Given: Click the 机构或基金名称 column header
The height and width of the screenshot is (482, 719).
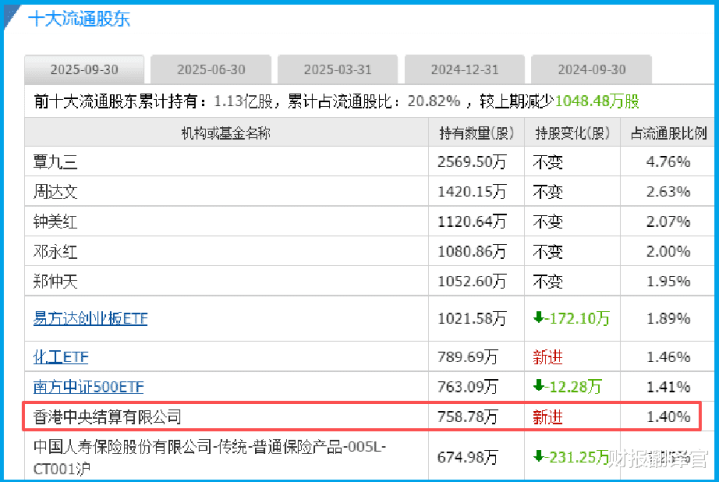Looking at the screenshot, I should (226, 133).
